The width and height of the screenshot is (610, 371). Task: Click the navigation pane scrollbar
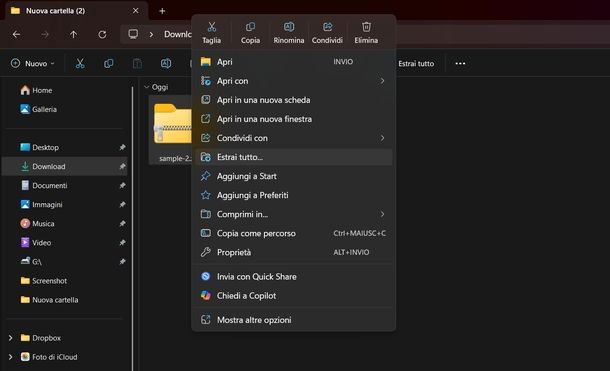pos(133,228)
